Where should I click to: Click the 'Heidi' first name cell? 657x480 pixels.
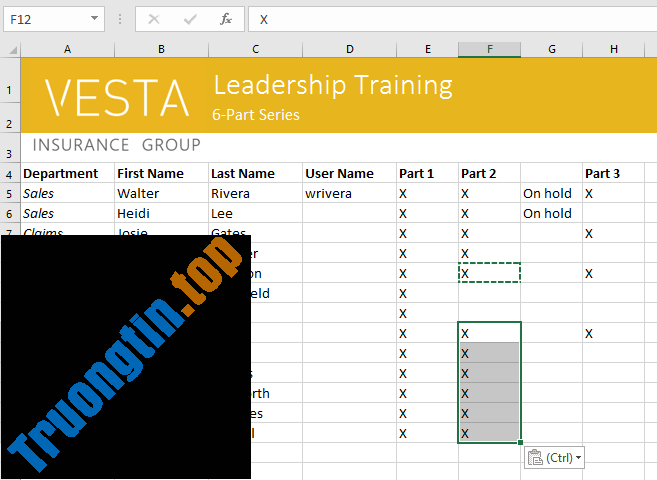tap(161, 214)
